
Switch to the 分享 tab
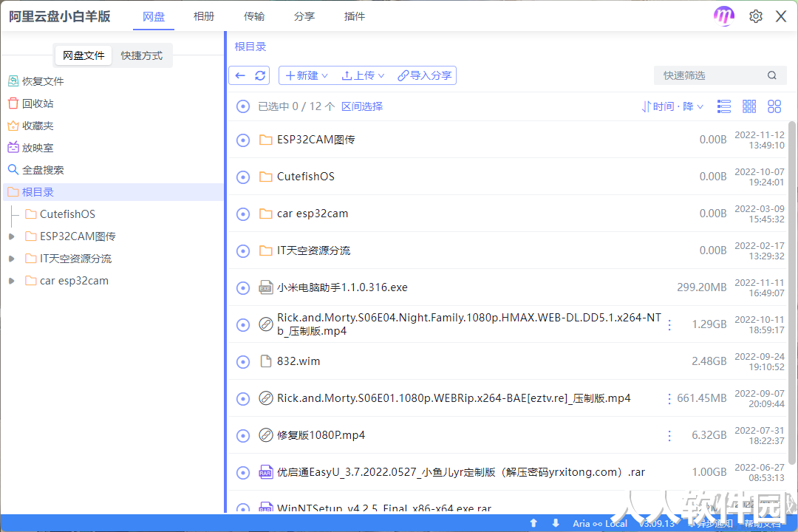click(x=304, y=16)
